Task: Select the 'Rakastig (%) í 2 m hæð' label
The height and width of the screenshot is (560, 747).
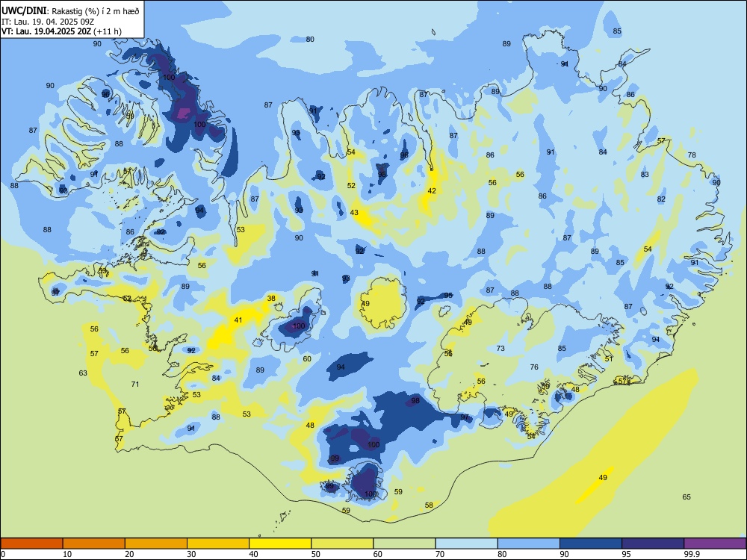Action: click(96, 11)
